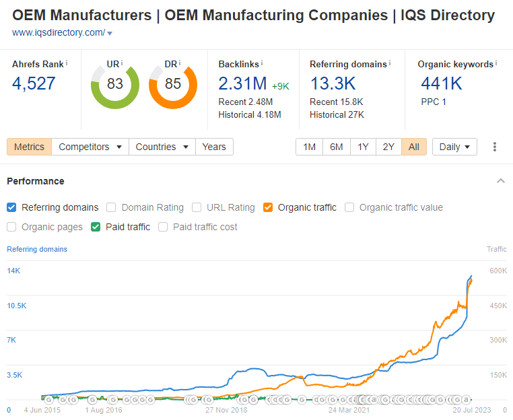Expand the Daily interval dropdown
Viewport: 513px width, 420px height.
click(454, 147)
